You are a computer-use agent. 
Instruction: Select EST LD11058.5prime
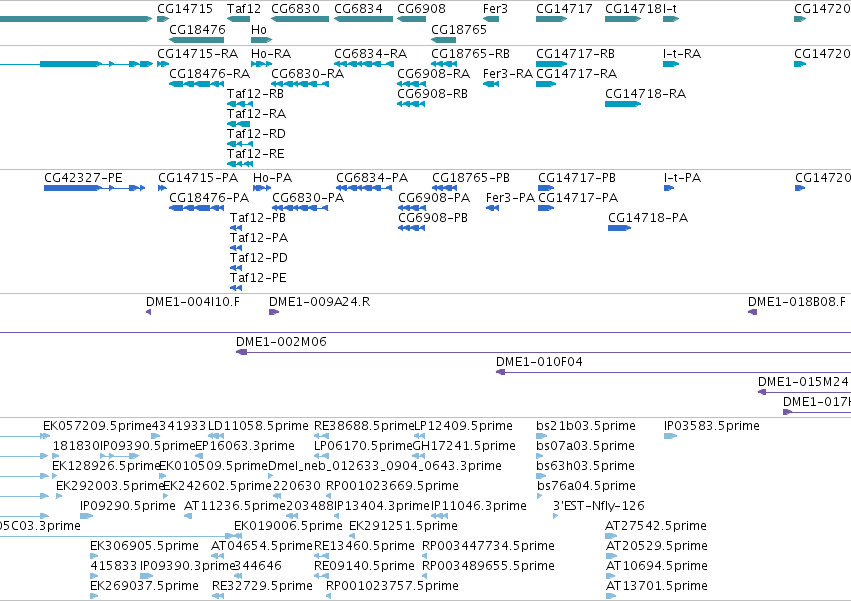click(x=258, y=426)
